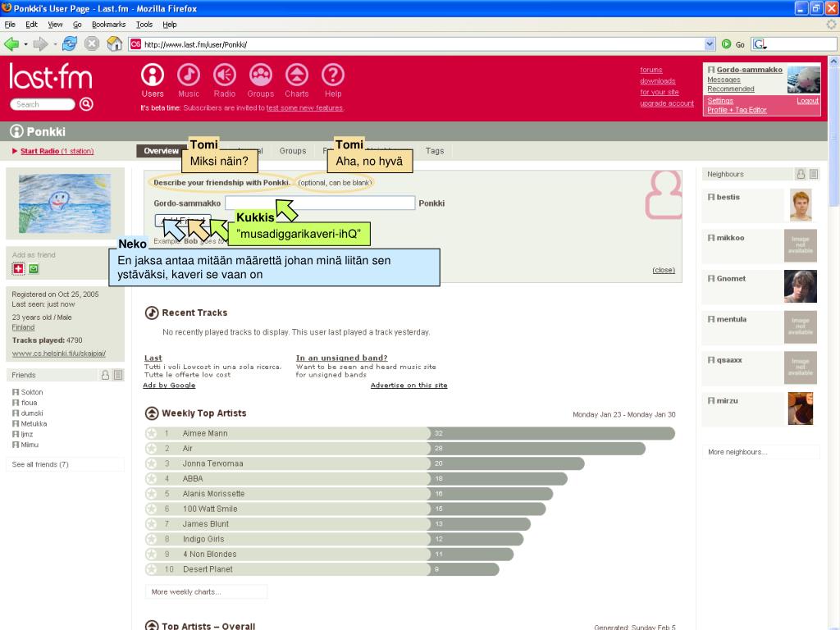Click the star icon beside Desert Planet
This screenshot has height=630, width=840.
coord(152,569)
